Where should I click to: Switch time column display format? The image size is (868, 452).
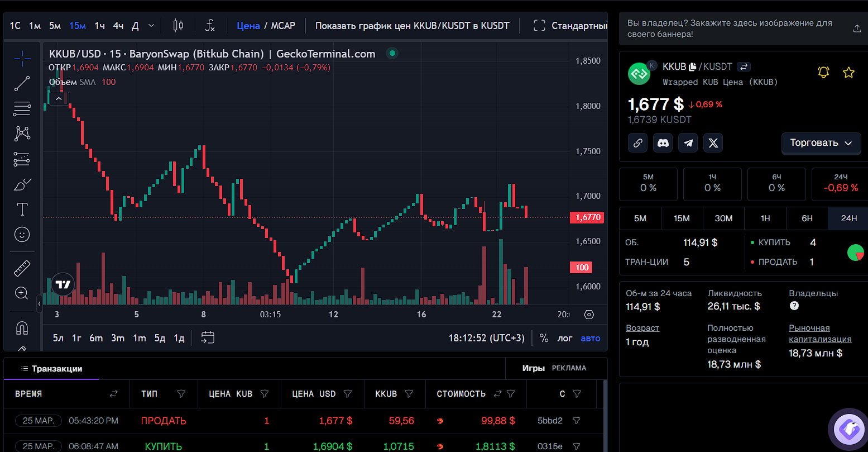114,394
